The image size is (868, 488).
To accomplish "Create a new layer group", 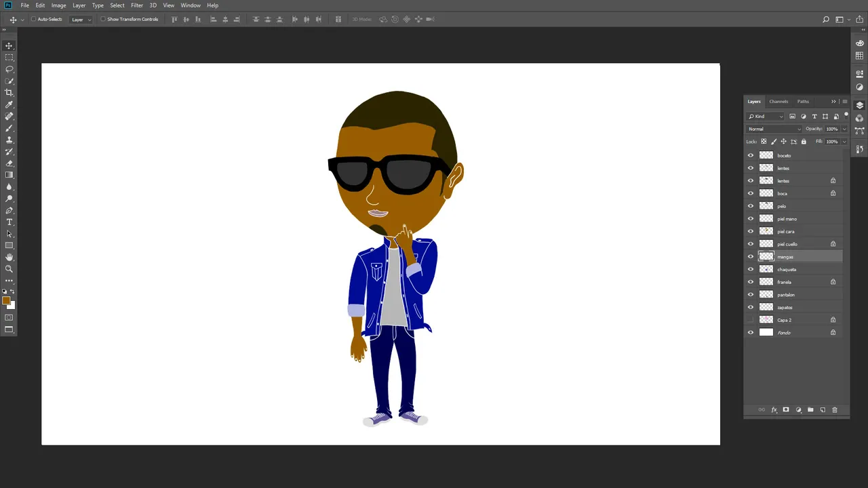I will coord(810,410).
